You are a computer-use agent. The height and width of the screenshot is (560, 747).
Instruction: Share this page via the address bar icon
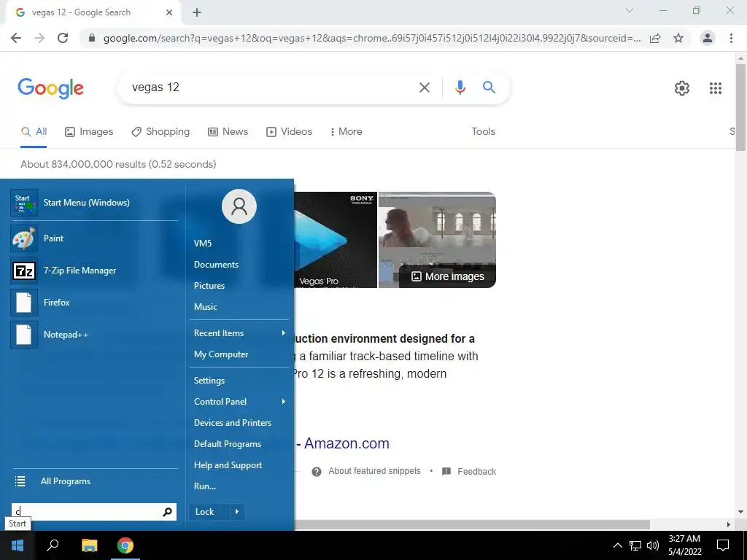655,38
